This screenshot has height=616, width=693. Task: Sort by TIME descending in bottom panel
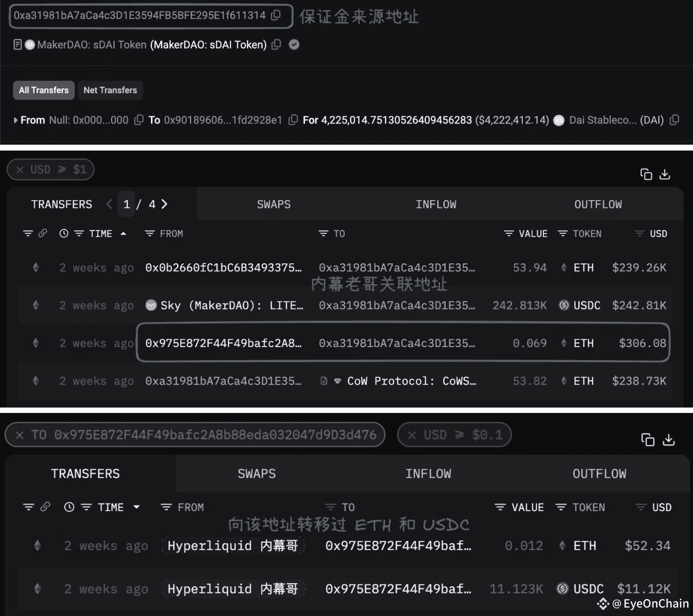click(x=137, y=507)
